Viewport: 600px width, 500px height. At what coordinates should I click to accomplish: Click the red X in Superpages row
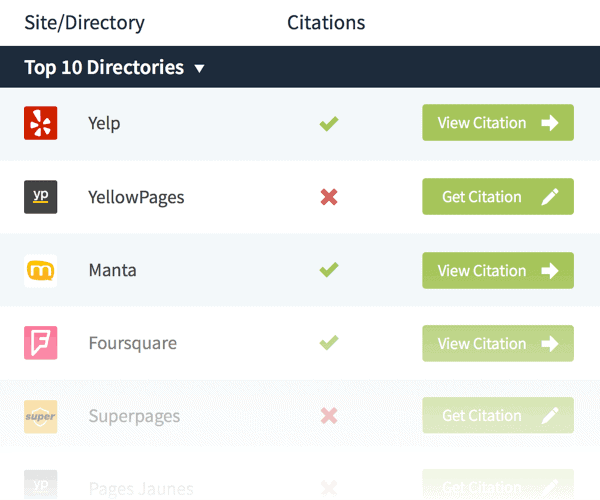point(329,416)
